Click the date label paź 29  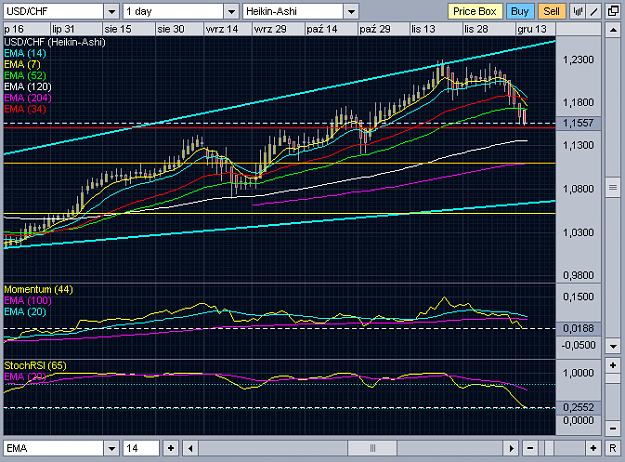coord(375,29)
